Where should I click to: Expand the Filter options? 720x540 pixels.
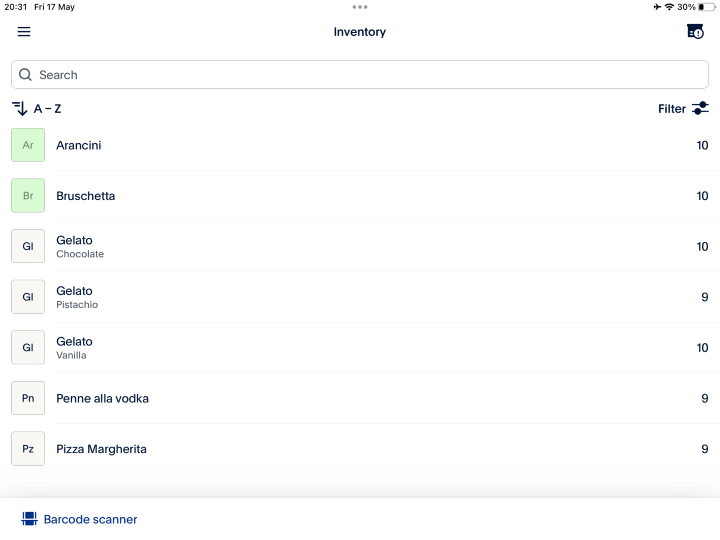click(672, 109)
